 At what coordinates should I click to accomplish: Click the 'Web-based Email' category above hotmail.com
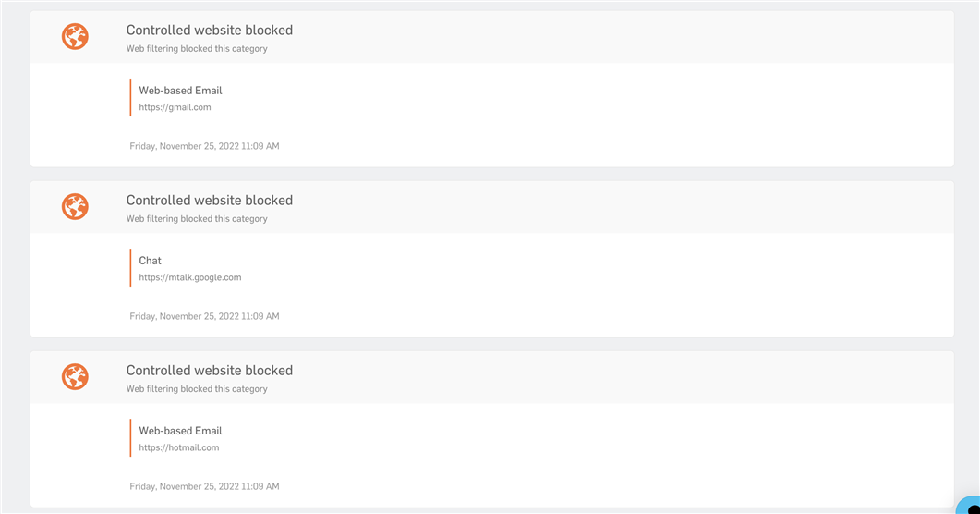181,430
